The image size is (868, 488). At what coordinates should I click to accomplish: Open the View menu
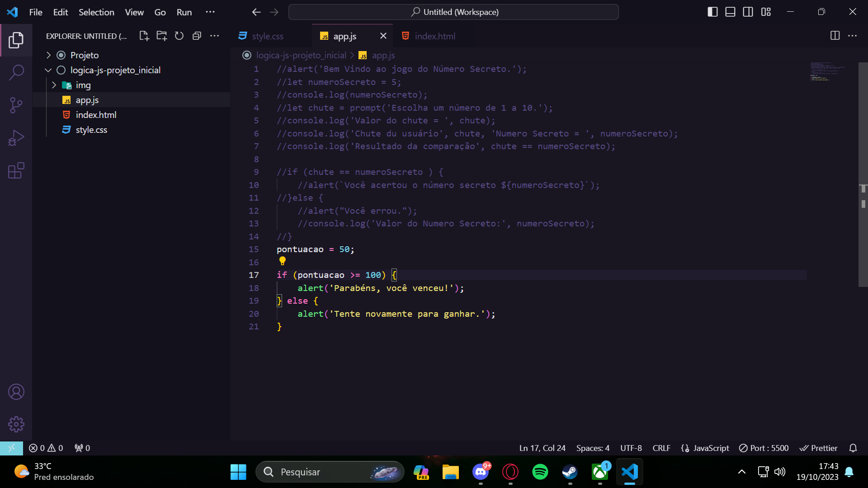pyautogui.click(x=134, y=12)
